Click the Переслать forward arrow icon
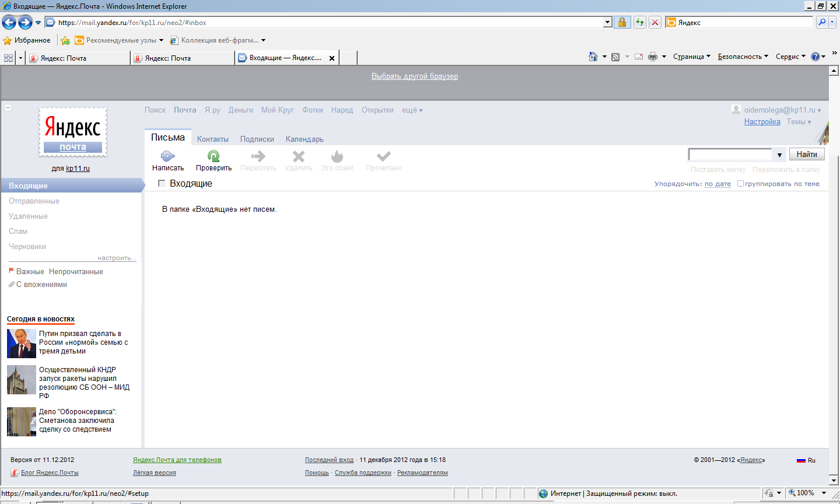The height and width of the screenshot is (504, 840). (258, 156)
